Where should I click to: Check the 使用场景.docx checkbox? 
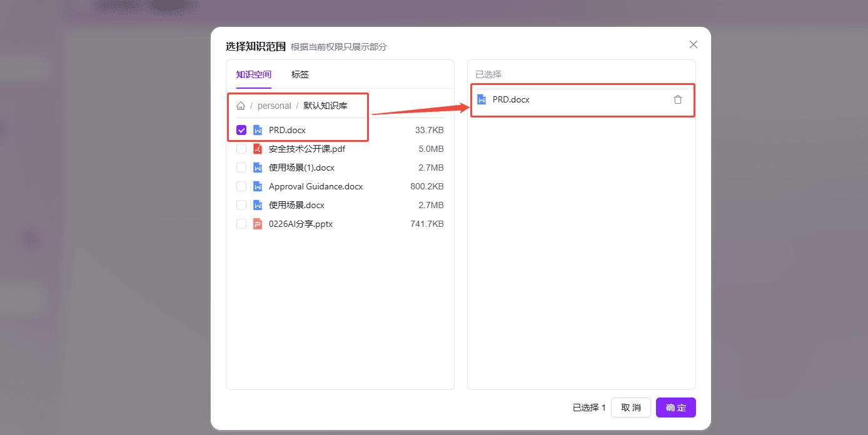(241, 205)
